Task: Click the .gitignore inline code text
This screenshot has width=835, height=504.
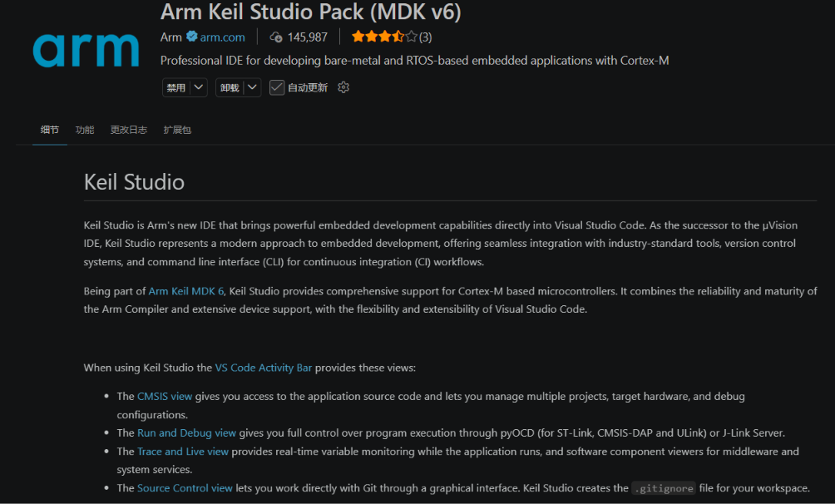Action: pos(664,488)
